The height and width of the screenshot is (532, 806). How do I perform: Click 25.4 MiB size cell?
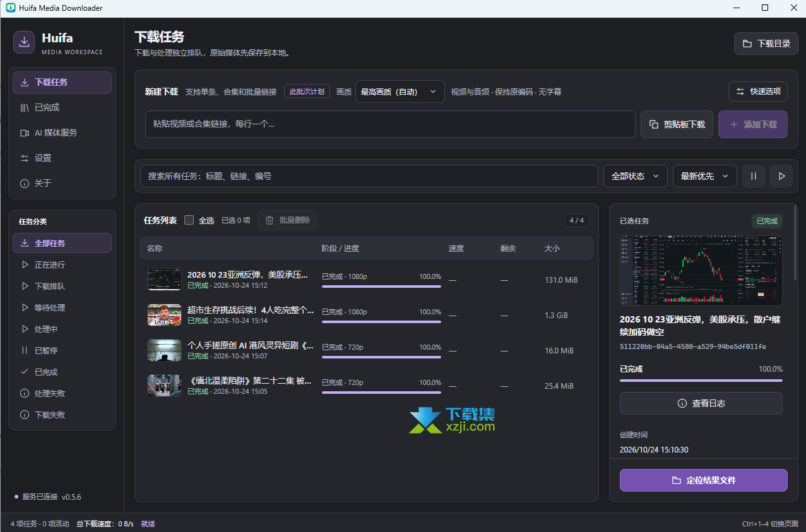(x=559, y=386)
